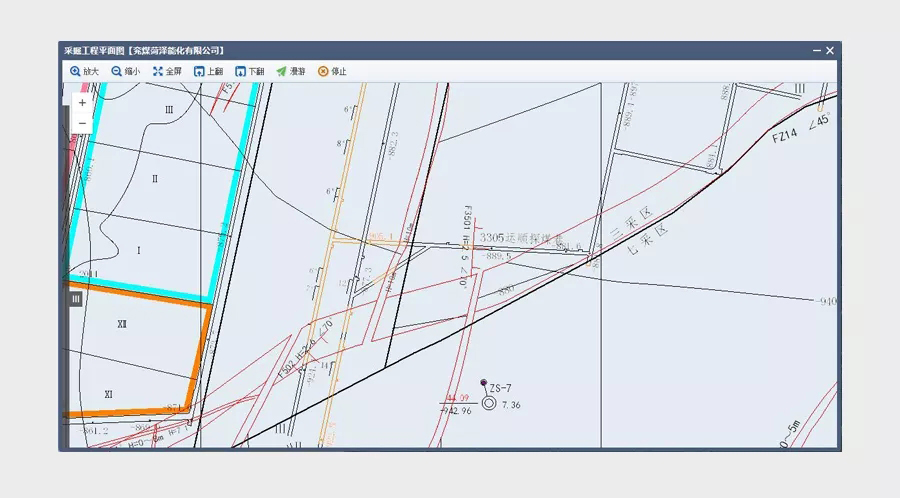Click inside mining block XII
Image resolution: width=900 pixels, height=498 pixels.
click(x=122, y=325)
